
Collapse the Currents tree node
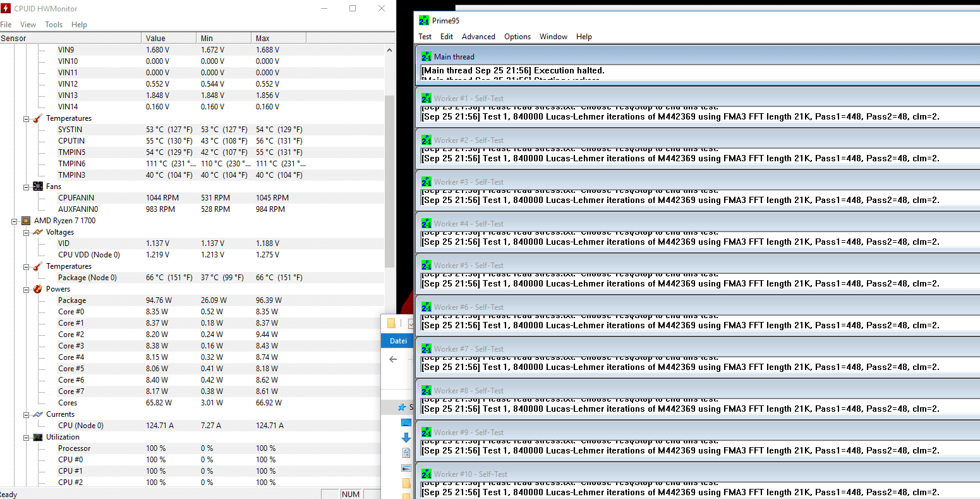(x=27, y=414)
